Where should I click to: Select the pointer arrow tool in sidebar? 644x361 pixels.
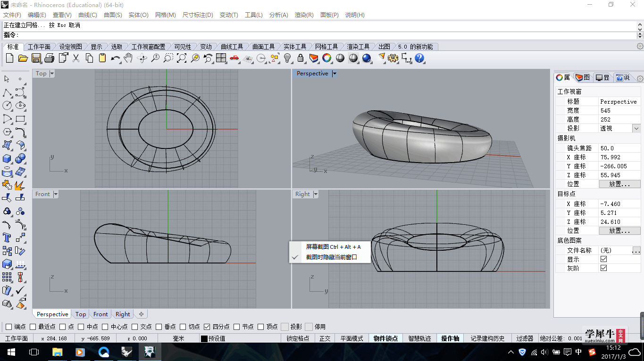click(7, 79)
